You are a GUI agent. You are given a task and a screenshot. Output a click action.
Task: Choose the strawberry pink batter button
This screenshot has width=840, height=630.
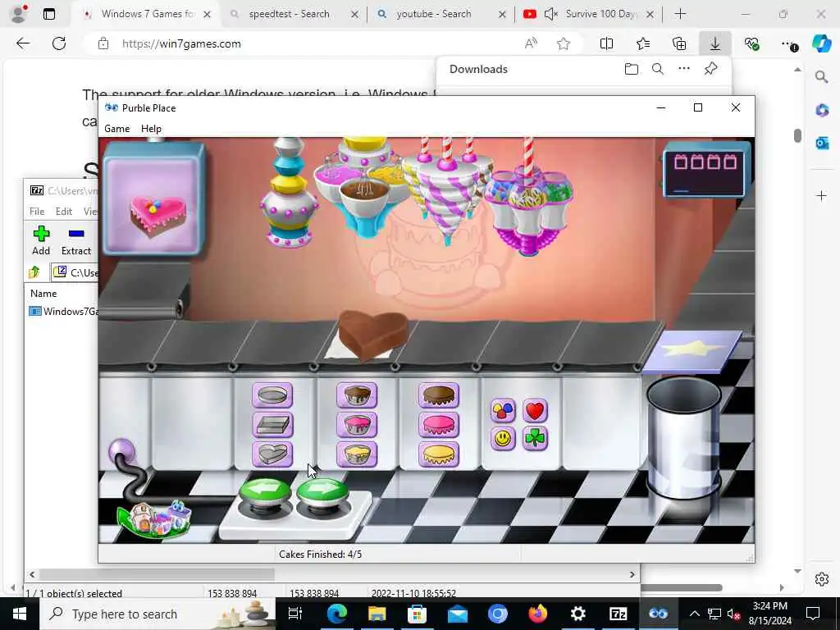pos(357,426)
